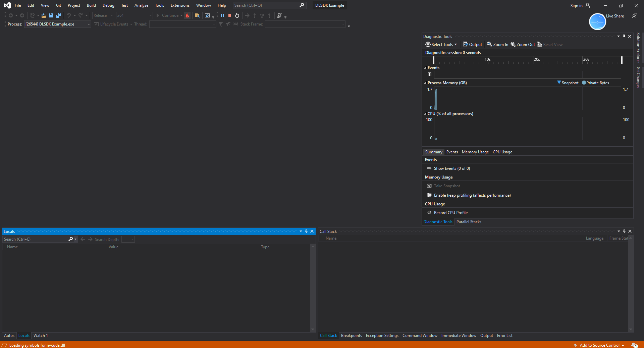
Task: Click the 20s mark on timeline ruler
Action: tap(537, 59)
